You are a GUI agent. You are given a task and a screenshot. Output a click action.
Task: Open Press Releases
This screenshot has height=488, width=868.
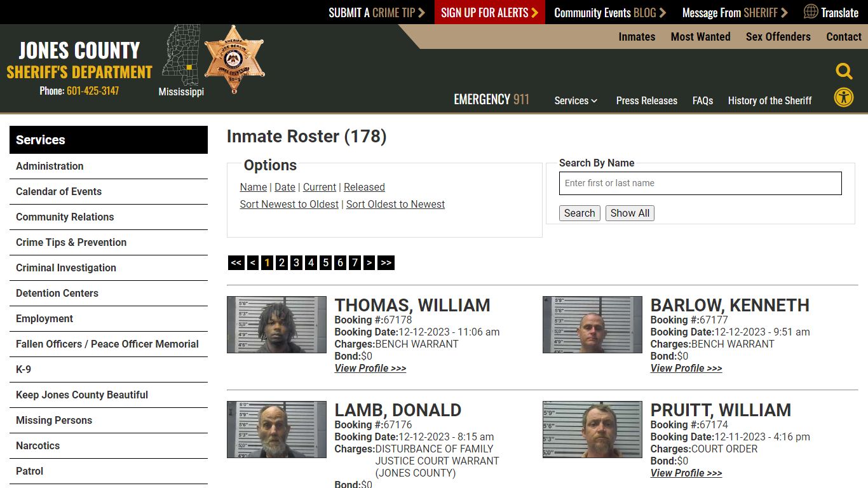[647, 100]
